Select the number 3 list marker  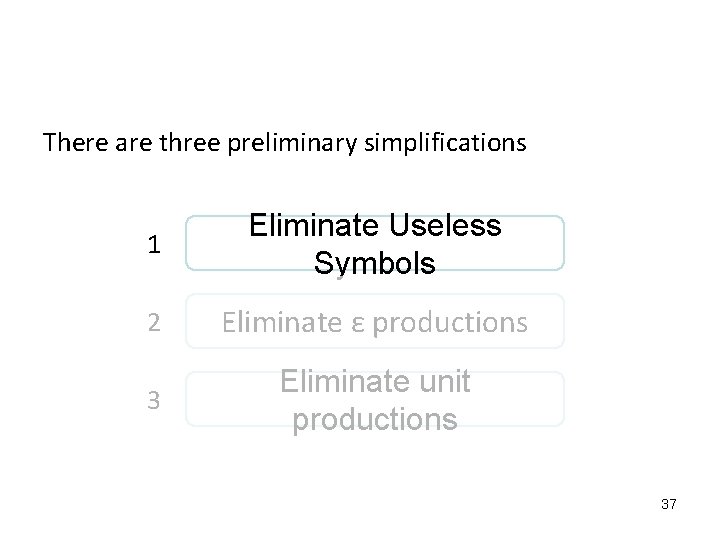coord(150,400)
